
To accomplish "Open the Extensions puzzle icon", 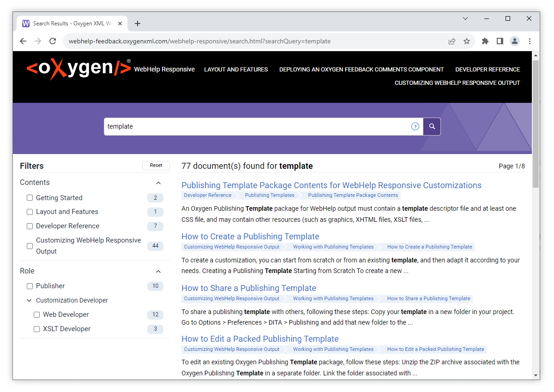I will pos(485,41).
